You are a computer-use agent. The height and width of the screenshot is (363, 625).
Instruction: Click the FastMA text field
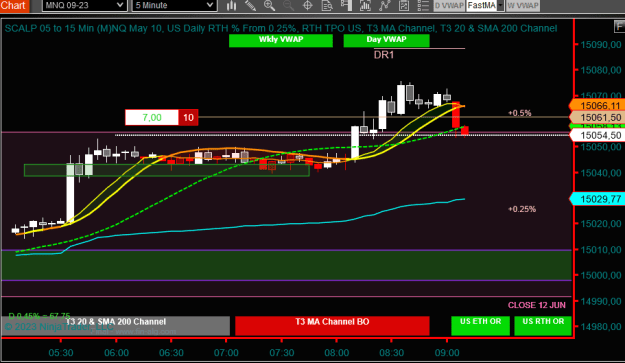(482, 6)
